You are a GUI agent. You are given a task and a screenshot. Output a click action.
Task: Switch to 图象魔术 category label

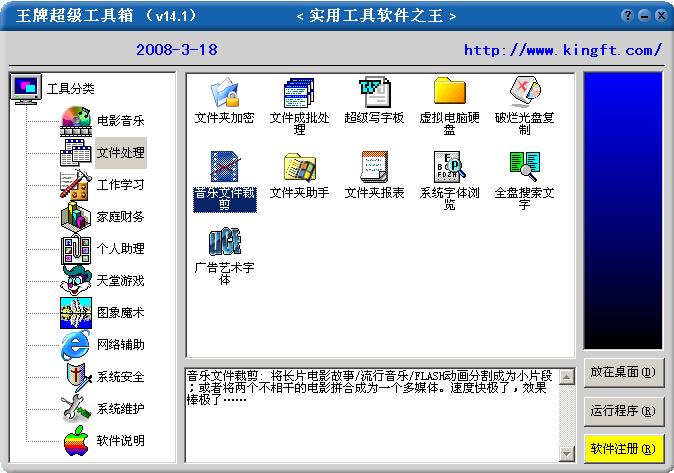click(x=120, y=313)
